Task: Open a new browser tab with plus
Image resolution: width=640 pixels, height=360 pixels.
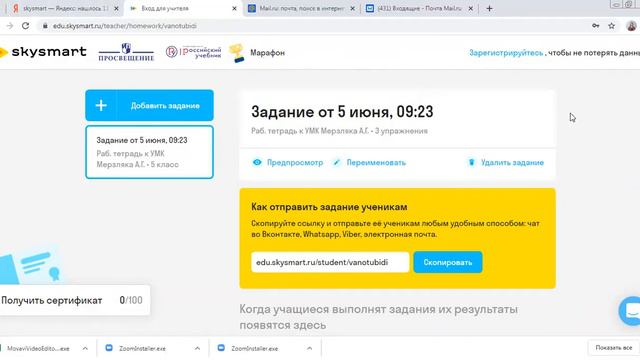Action: coord(489,8)
